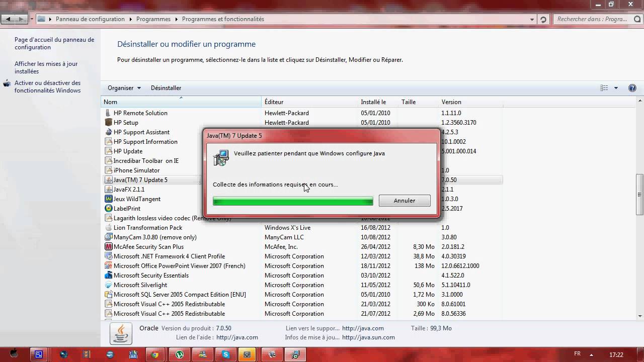Select the HP Support Information icon
This screenshot has width=644, height=362.
point(108,142)
